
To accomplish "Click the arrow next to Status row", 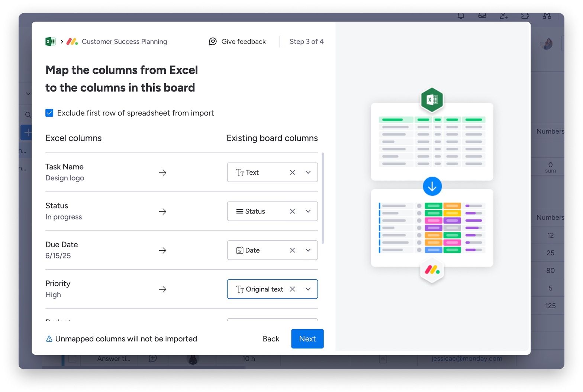I will (x=162, y=211).
